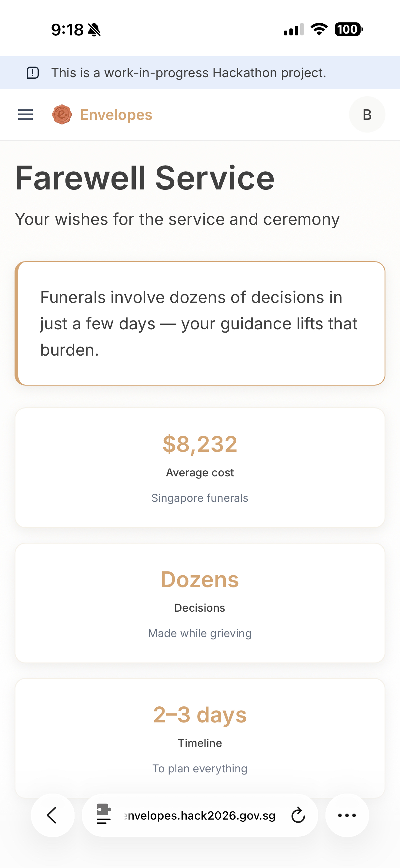Image resolution: width=400 pixels, height=868 pixels.
Task: Tap the silent mode bell icon
Action: coord(94,30)
